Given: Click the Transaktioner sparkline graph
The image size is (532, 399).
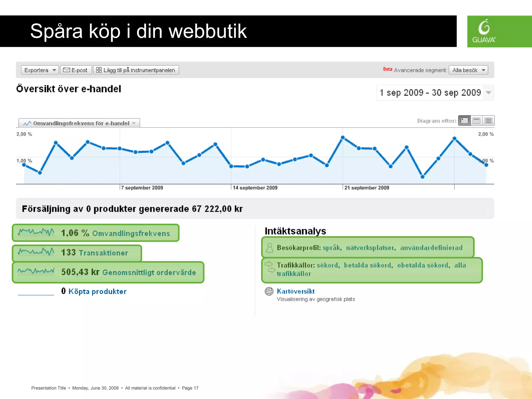Looking at the screenshot, I should click(x=36, y=252).
